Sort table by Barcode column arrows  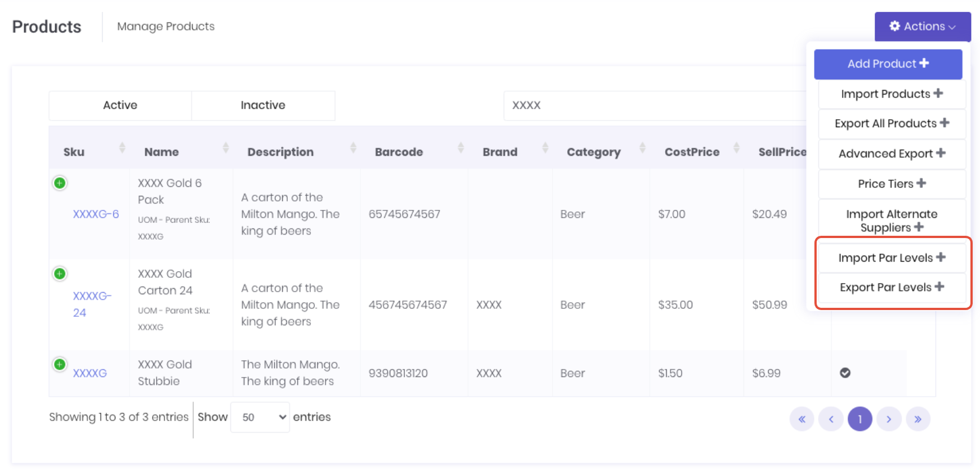coord(461,149)
